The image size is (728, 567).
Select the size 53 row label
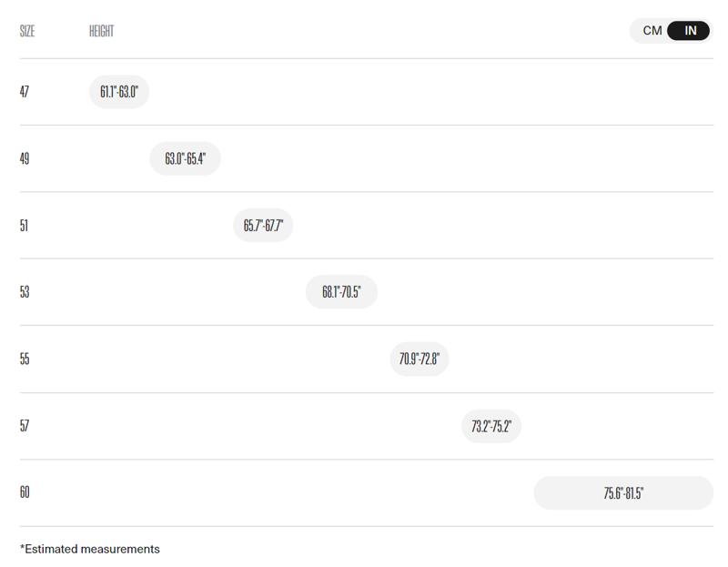[25, 292]
